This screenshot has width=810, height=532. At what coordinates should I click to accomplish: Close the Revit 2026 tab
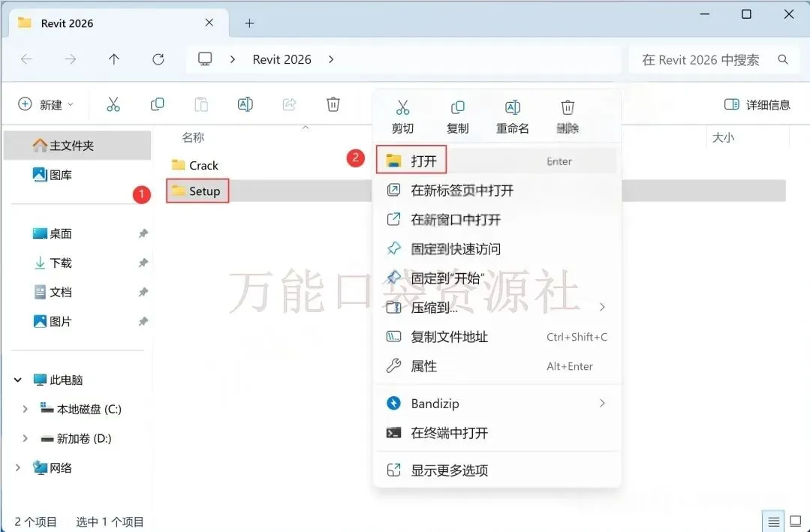pos(209,23)
